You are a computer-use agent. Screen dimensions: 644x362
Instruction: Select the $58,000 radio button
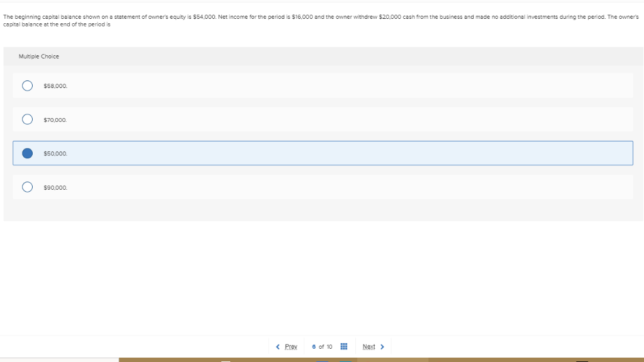coord(27,85)
